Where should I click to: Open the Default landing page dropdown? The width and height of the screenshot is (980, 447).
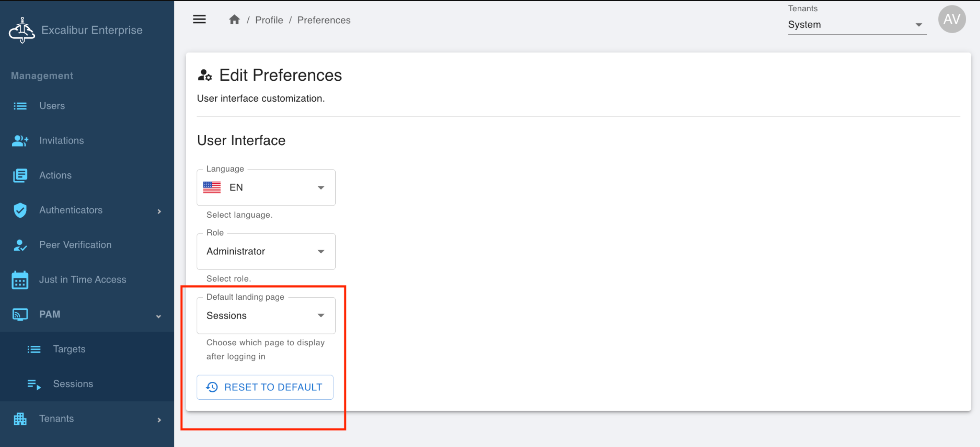[266, 316]
